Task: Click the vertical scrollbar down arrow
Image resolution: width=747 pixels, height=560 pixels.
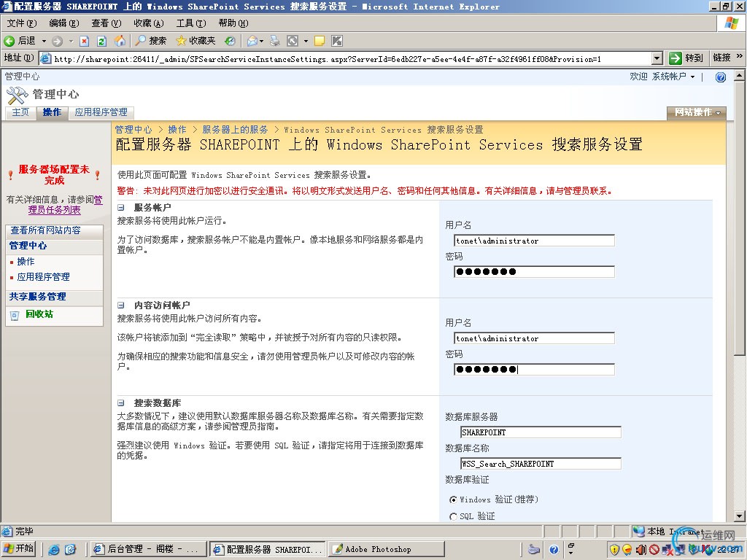Action: click(x=740, y=516)
